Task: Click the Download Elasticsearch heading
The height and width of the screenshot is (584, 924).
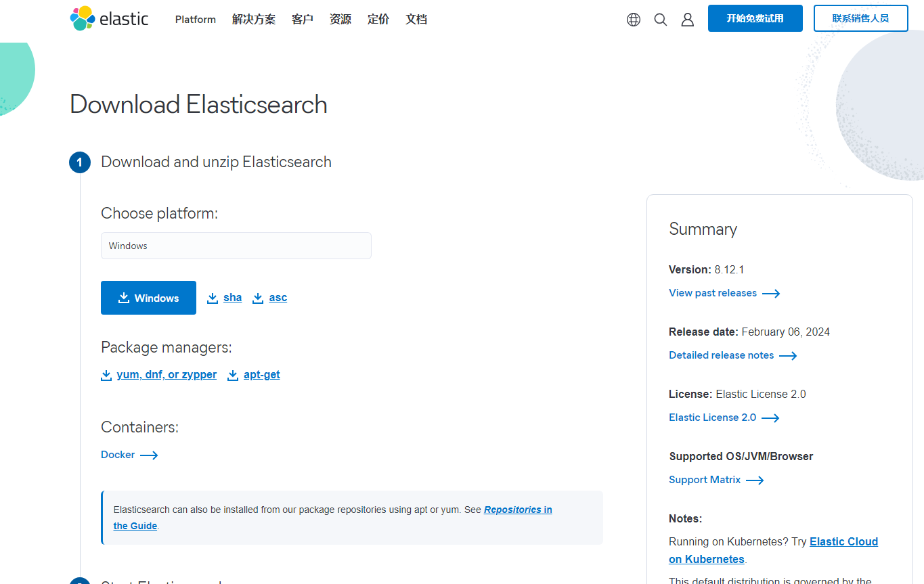Action: pyautogui.click(x=199, y=105)
